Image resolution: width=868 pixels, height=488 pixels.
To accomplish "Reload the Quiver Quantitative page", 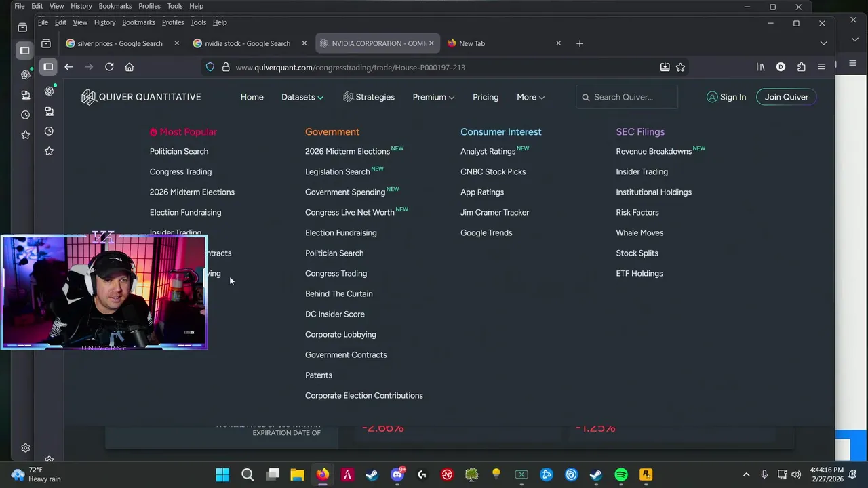I will point(109,67).
